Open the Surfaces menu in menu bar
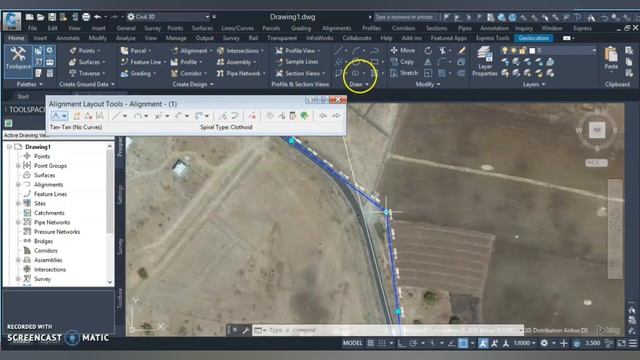The image size is (640, 360). [x=202, y=28]
